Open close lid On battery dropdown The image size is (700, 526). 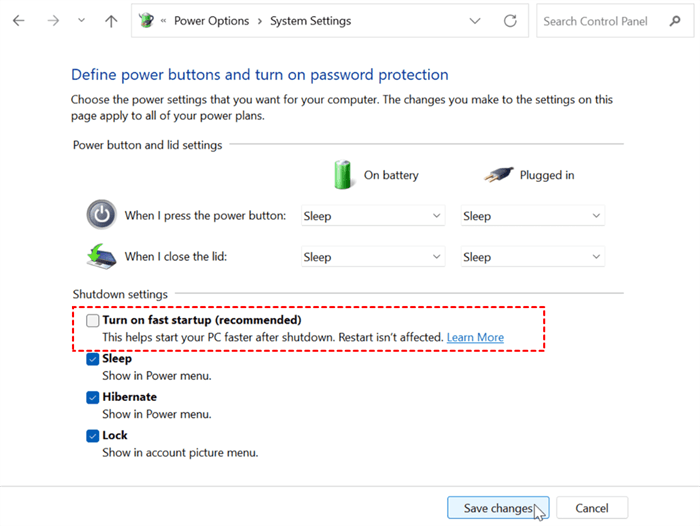point(372,257)
